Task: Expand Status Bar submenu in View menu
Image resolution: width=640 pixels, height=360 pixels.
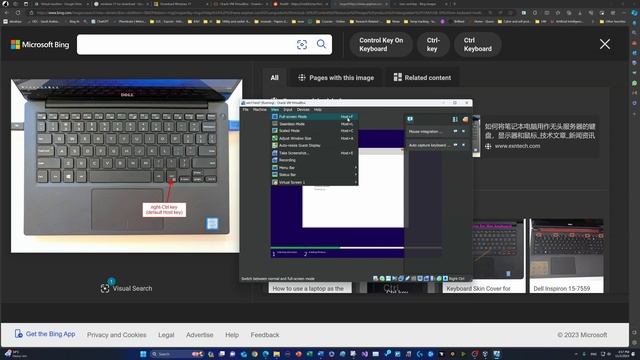Action: click(x=314, y=175)
